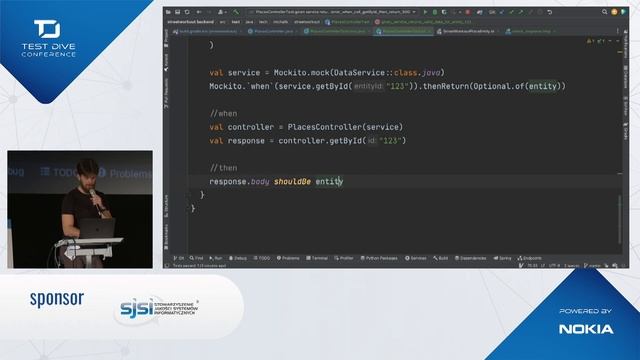Click 'PlacesController(service)' in the editor
Viewport: 640px width, 360px height.
pos(345,127)
